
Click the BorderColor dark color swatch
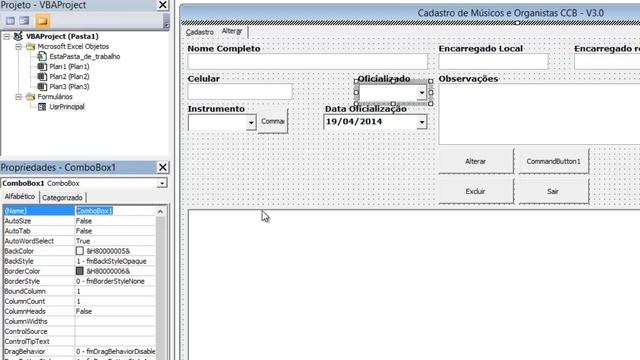pyautogui.click(x=80, y=271)
